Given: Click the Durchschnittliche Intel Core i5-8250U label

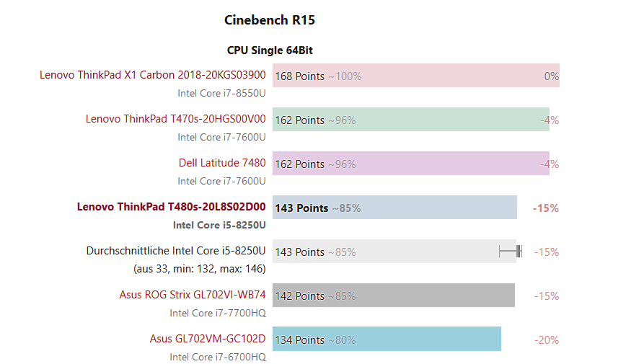Looking at the screenshot, I should [x=176, y=251].
